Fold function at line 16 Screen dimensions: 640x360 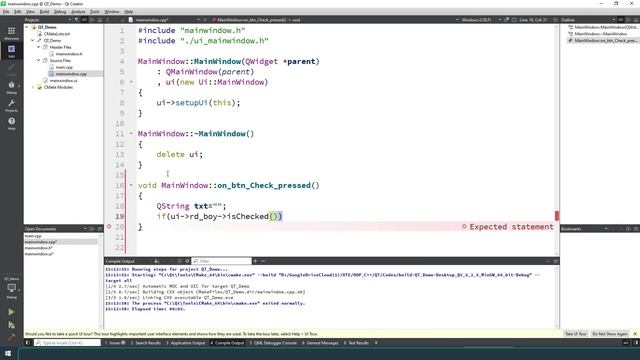click(131, 185)
